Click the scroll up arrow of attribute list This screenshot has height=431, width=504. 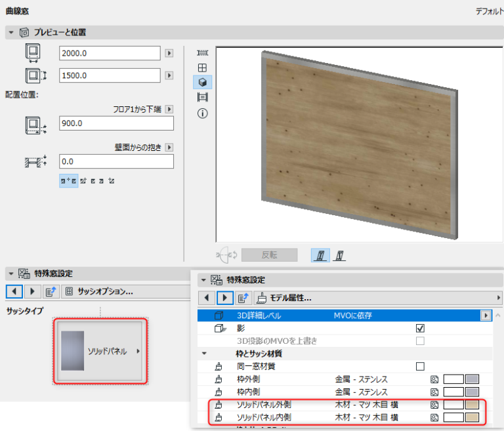[498, 316]
